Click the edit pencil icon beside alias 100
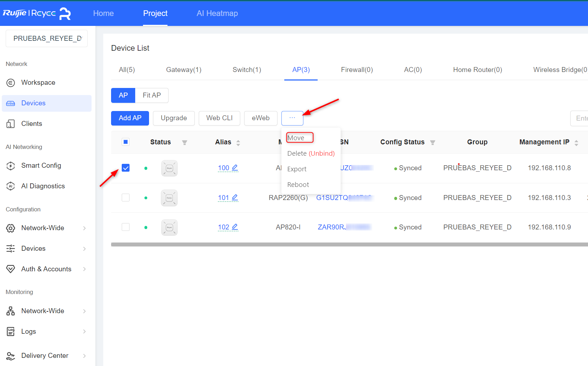This screenshot has width=588, height=366. click(235, 168)
